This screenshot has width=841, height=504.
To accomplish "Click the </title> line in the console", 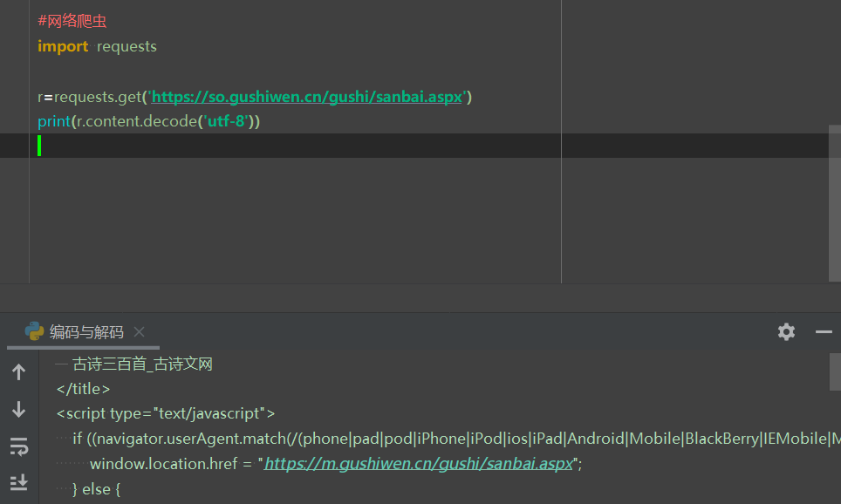I will point(84,389).
